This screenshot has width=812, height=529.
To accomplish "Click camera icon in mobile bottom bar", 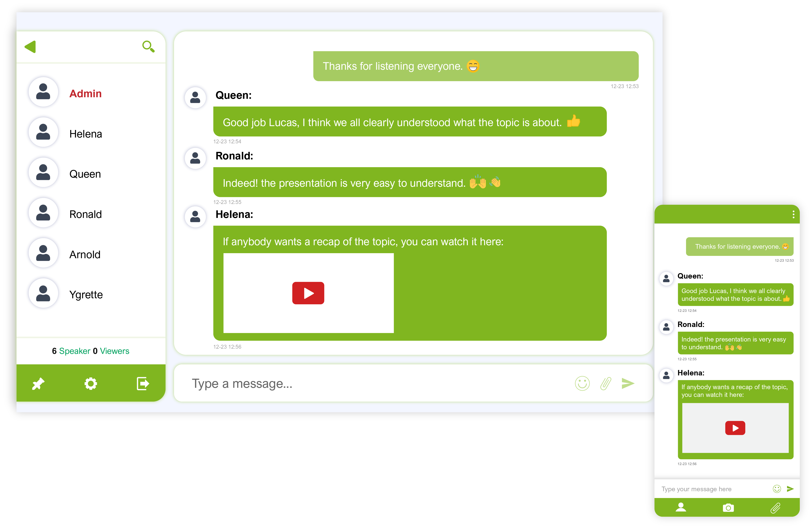I will click(x=728, y=508).
